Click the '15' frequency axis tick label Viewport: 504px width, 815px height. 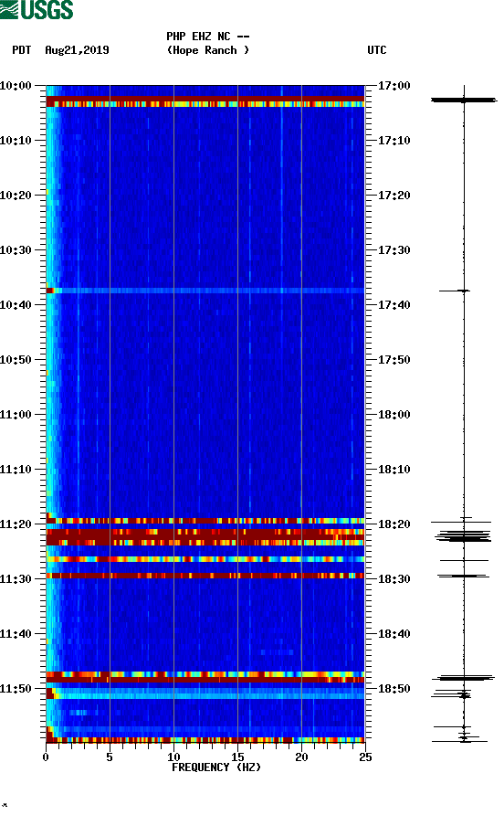237,757
